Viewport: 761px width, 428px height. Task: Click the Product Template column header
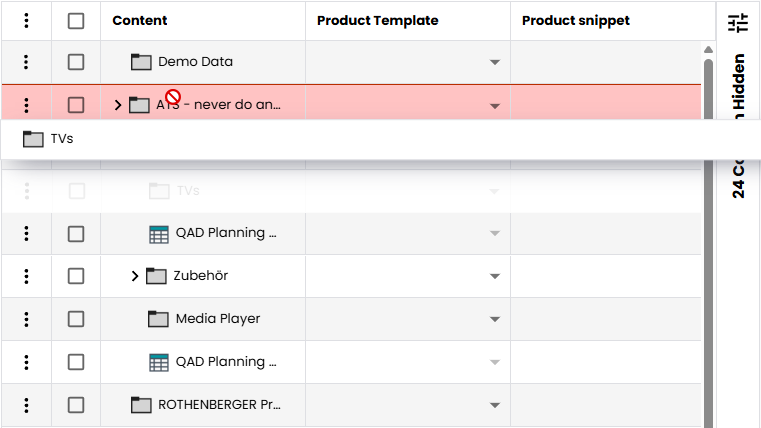coord(378,21)
